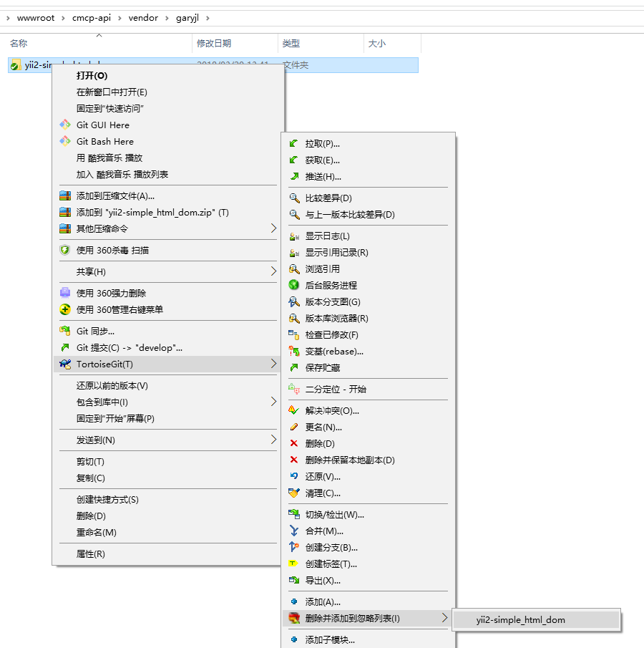The height and width of the screenshot is (648, 644).
Task: Click the Rebase (变基) icon
Action: point(293,352)
